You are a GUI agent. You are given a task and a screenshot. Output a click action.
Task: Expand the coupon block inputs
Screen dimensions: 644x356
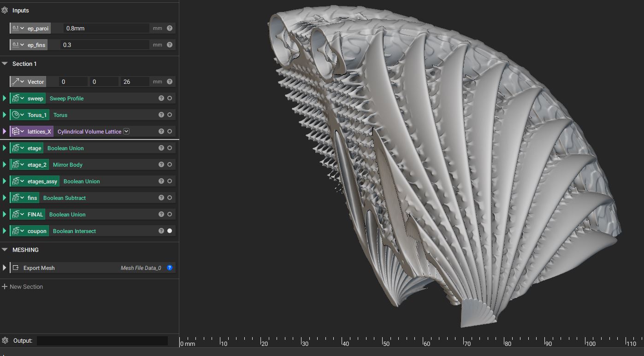5,231
